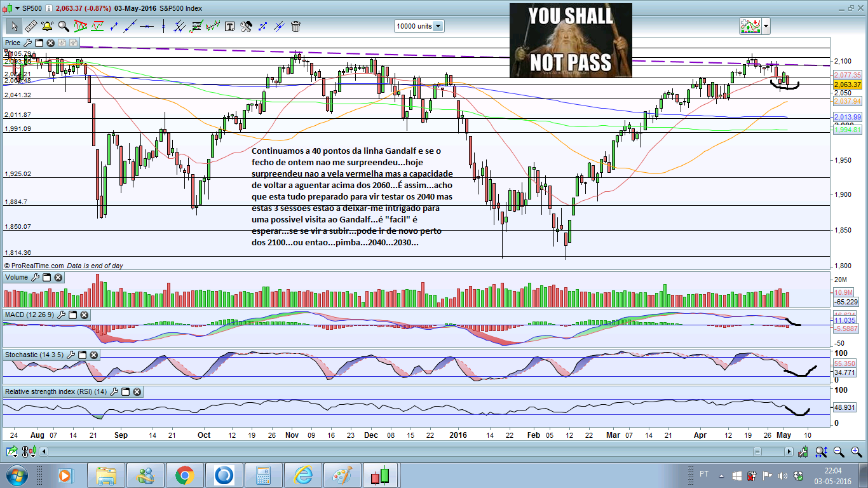
Task: Click the zoom out magnifier
Action: pos(839,452)
